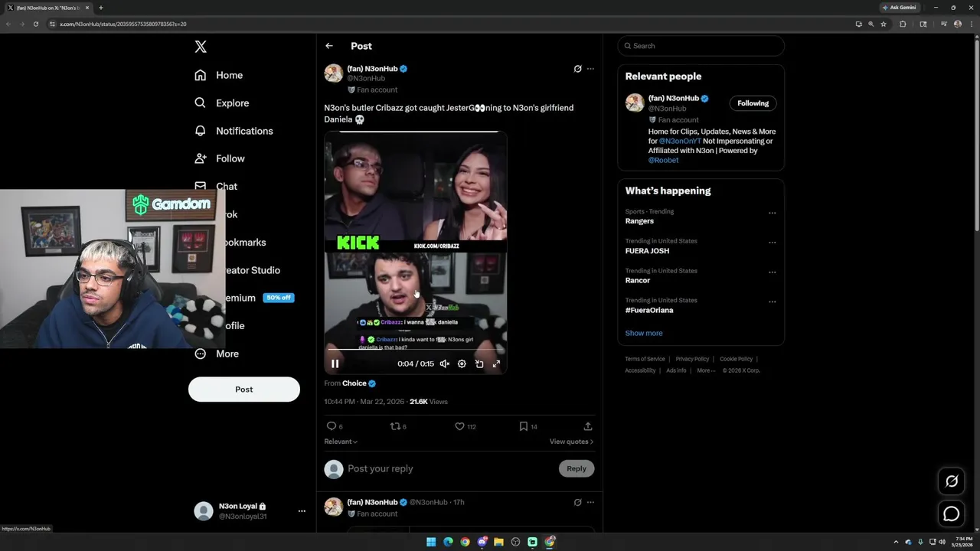Open Terms of Service footer link
This screenshot has width=980, height=551.
pyautogui.click(x=645, y=359)
